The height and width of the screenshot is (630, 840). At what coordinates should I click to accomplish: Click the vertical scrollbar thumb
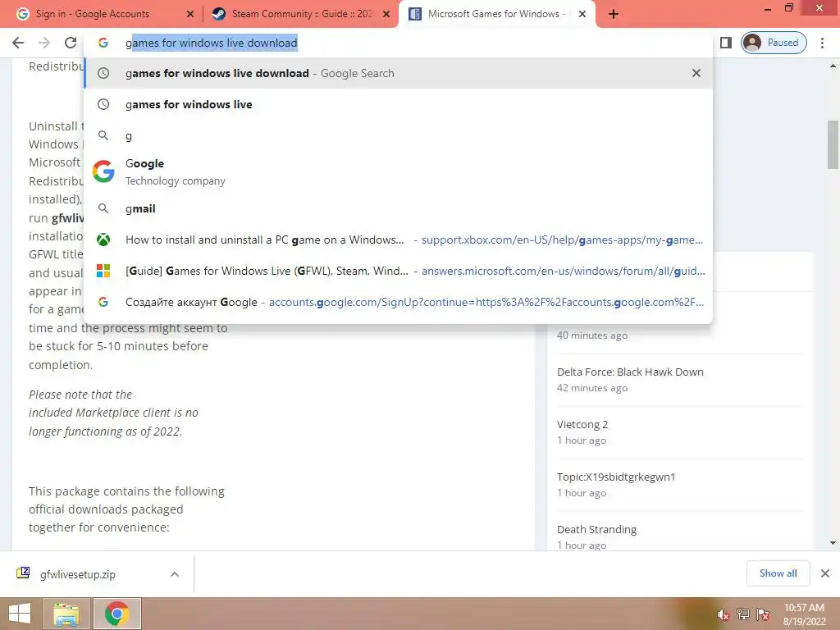pos(833,144)
